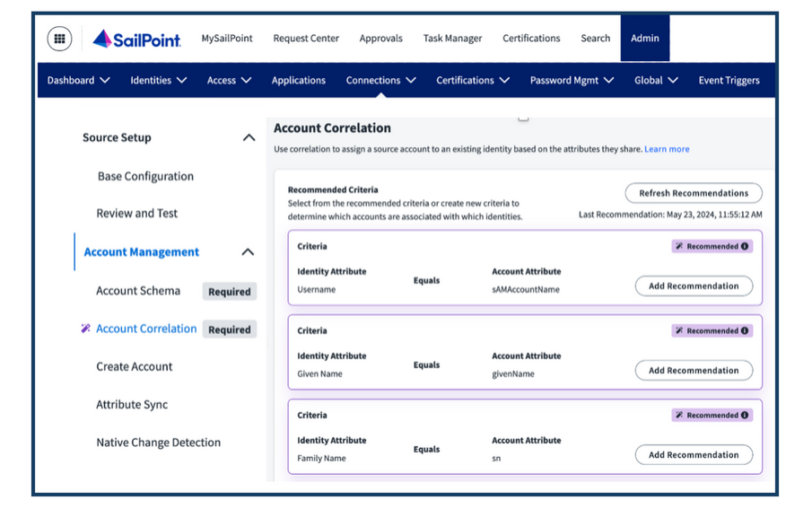The width and height of the screenshot is (812, 509).
Task: Go to the Request Center tab
Action: coord(306,39)
